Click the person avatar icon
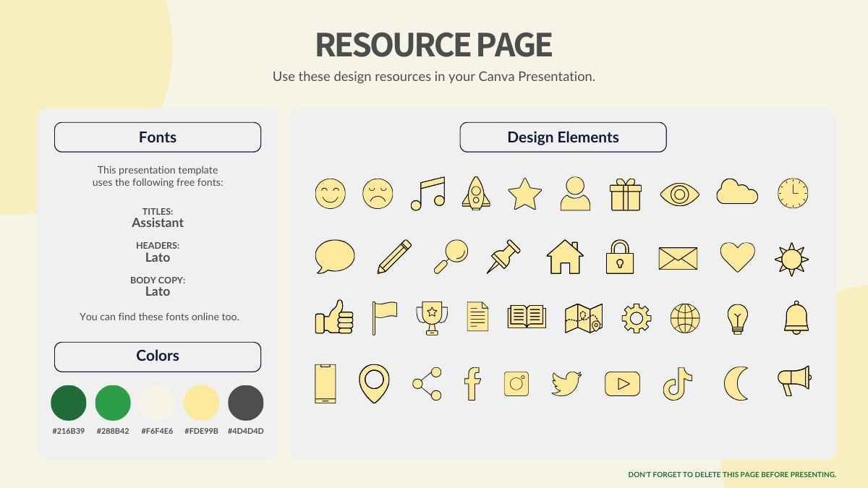The width and height of the screenshot is (868, 488). pyautogui.click(x=575, y=194)
